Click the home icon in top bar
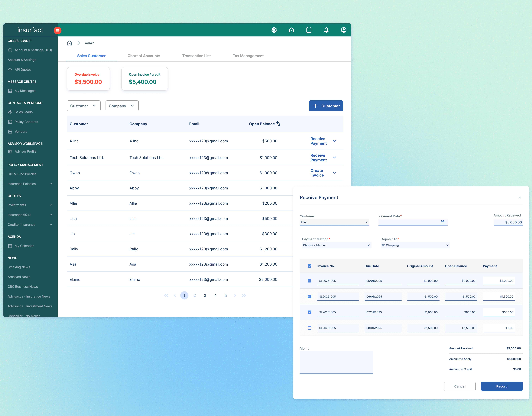The height and width of the screenshot is (416, 532). pyautogui.click(x=291, y=30)
